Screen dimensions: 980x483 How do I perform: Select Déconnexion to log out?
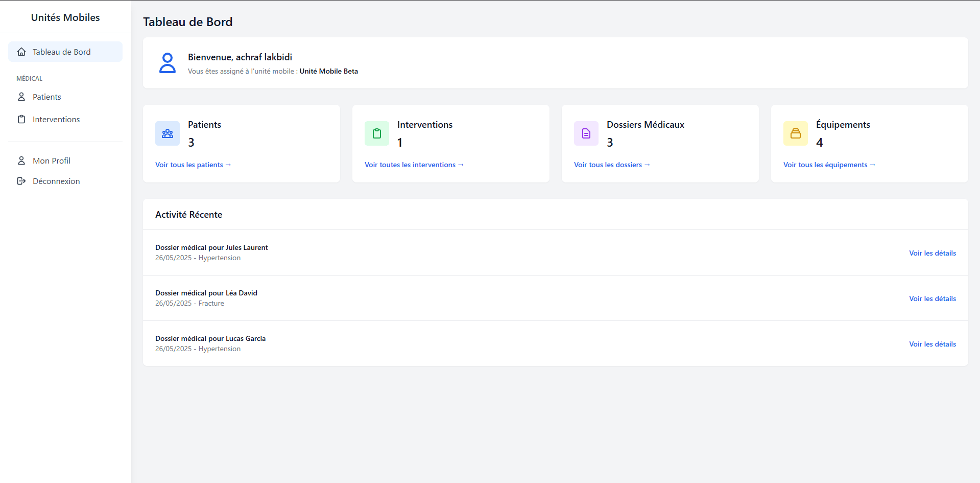coord(65,181)
